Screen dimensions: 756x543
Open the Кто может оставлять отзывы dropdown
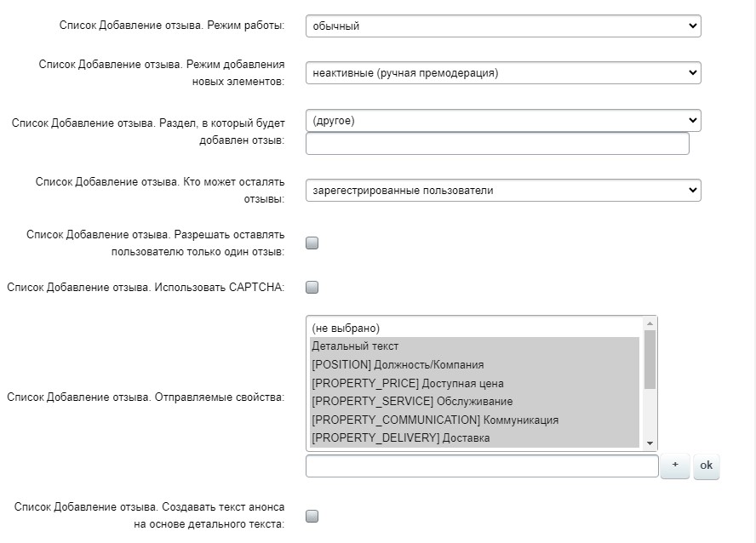(502, 191)
